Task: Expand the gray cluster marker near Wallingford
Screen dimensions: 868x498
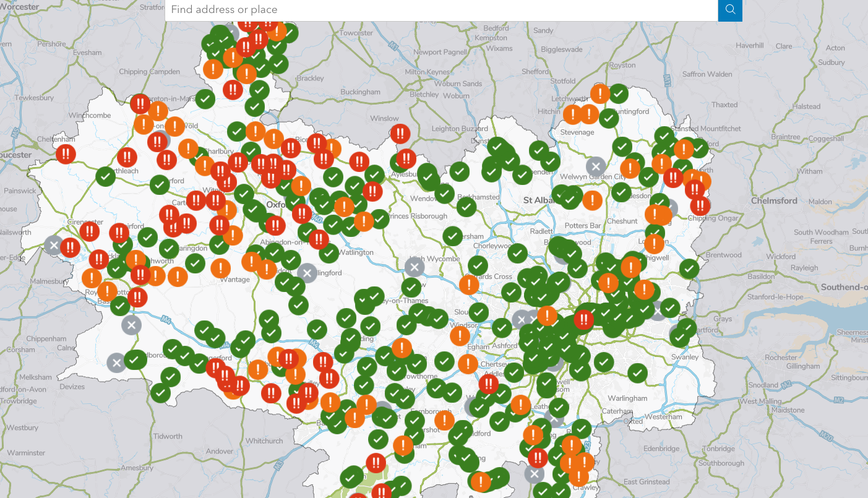Action: point(307,273)
